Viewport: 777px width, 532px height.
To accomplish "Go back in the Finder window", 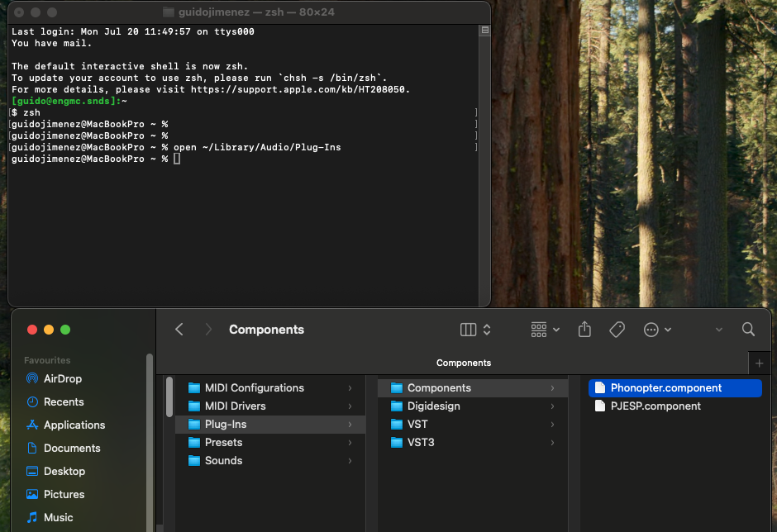I will (179, 330).
